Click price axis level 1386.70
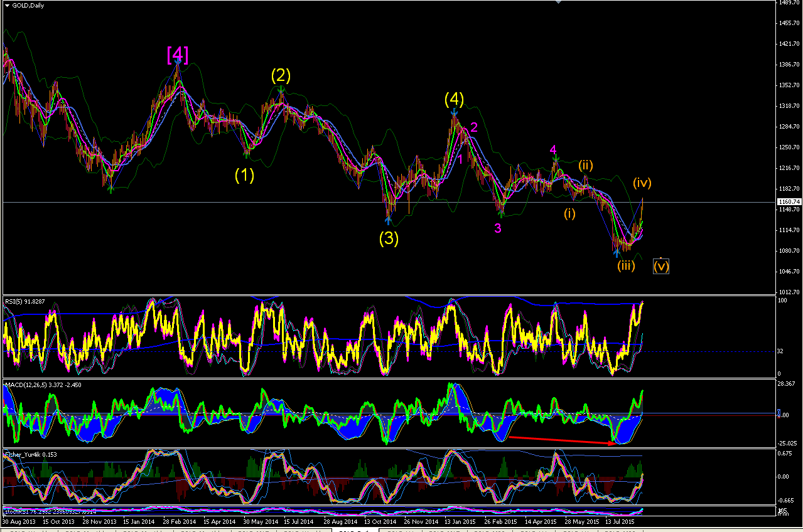 coord(790,65)
